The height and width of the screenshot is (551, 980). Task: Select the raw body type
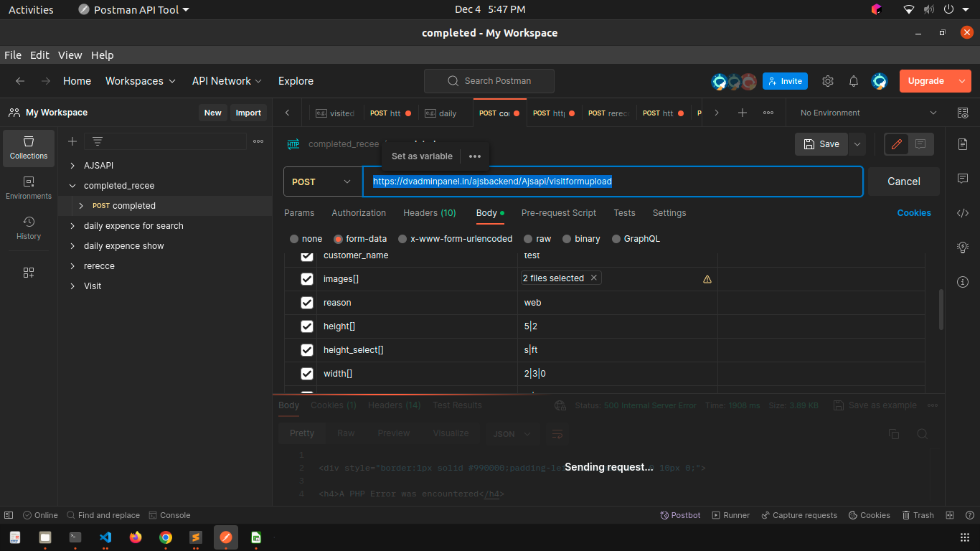coord(528,239)
